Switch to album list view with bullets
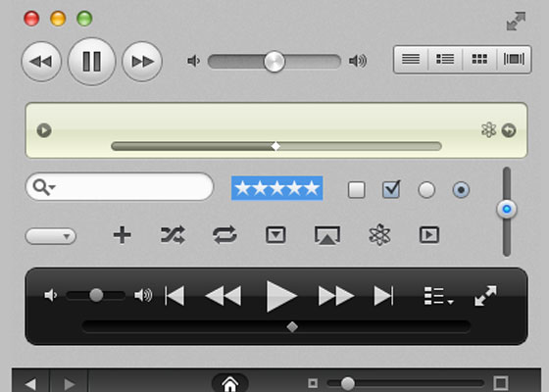Image resolution: width=549 pixels, height=392 pixels. (445, 59)
